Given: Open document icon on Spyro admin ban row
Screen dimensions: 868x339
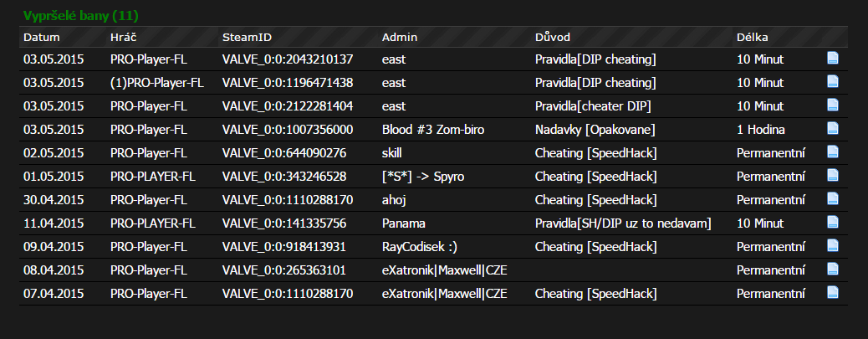Looking at the screenshot, I should pyautogui.click(x=833, y=175).
